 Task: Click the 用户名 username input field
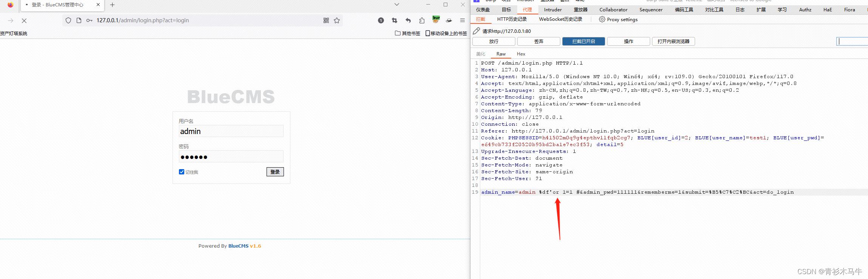pos(231,131)
